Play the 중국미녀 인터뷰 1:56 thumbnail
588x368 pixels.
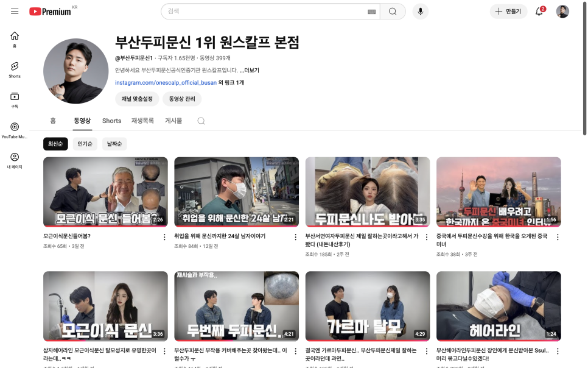499,192
